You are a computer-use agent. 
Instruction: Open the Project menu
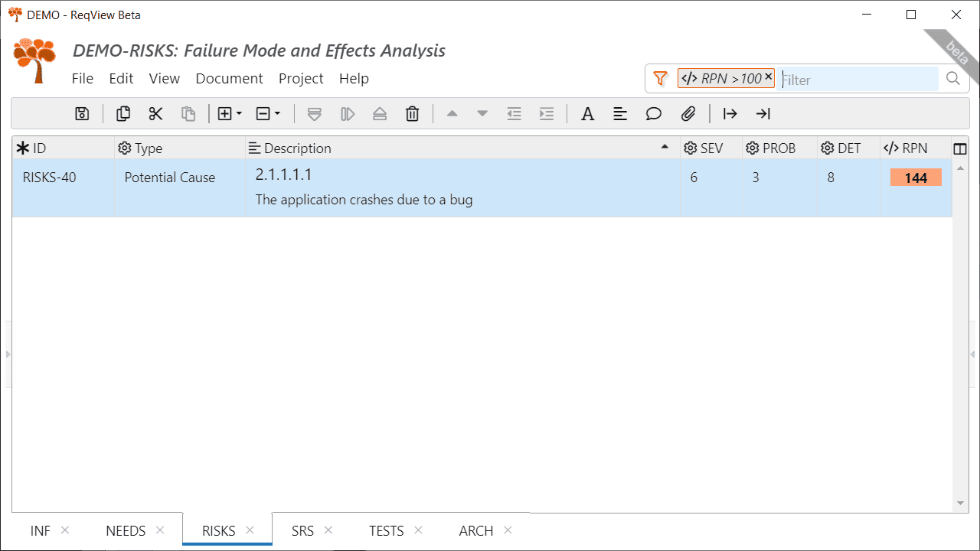click(301, 79)
